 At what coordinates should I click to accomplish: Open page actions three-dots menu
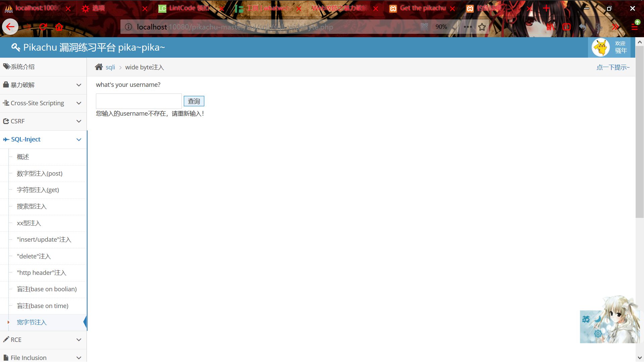coord(468,27)
